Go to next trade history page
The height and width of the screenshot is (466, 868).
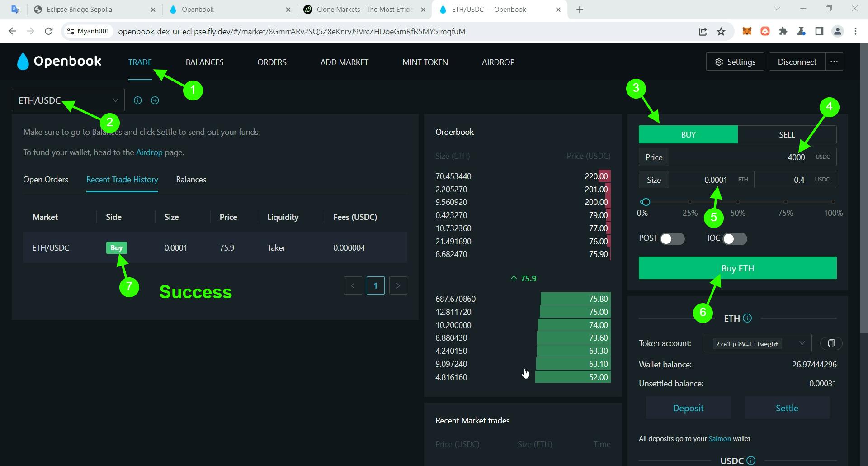click(x=398, y=285)
